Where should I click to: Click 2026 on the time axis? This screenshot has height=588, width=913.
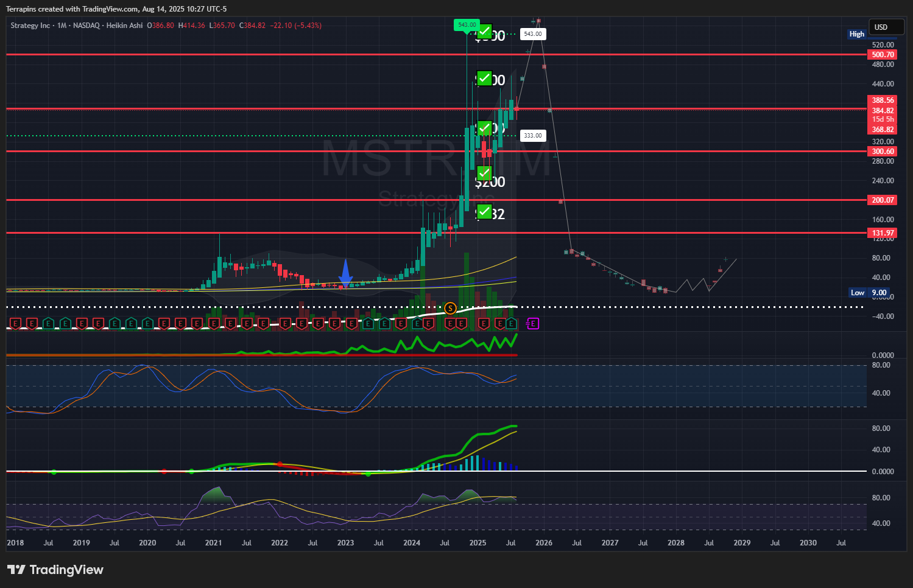tap(544, 543)
